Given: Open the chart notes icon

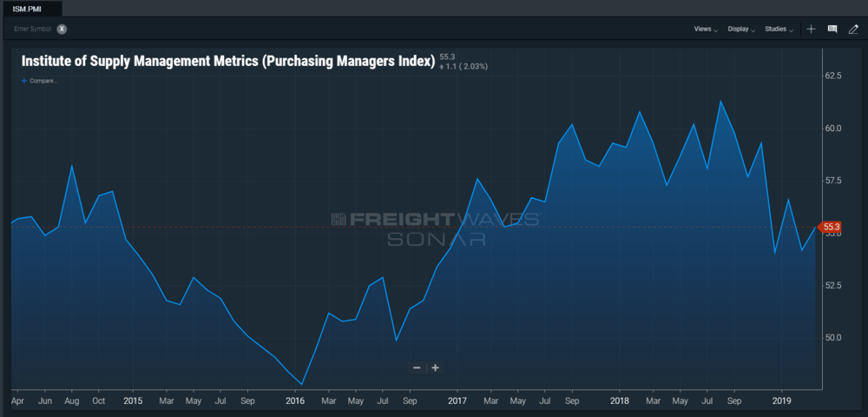Looking at the screenshot, I should (x=832, y=30).
